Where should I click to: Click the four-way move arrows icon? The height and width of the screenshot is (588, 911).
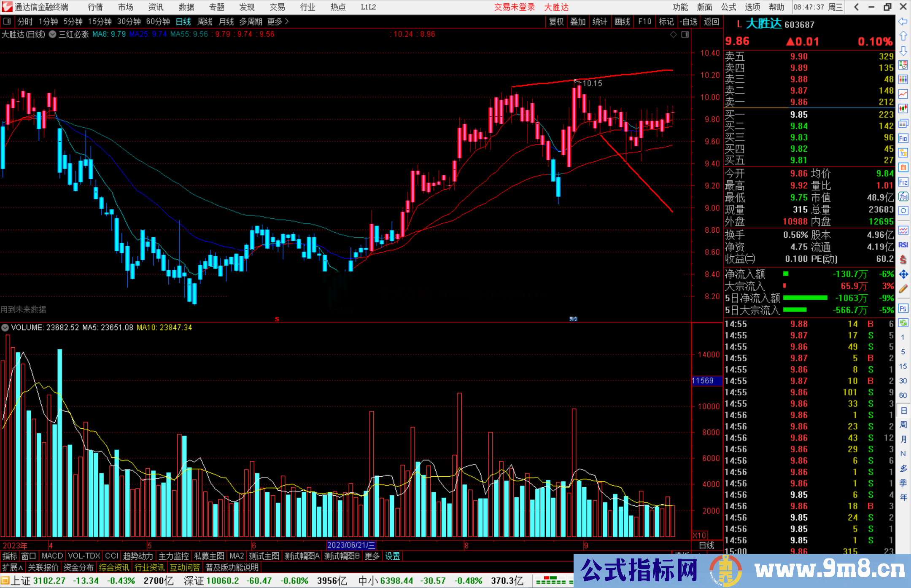[x=903, y=274]
